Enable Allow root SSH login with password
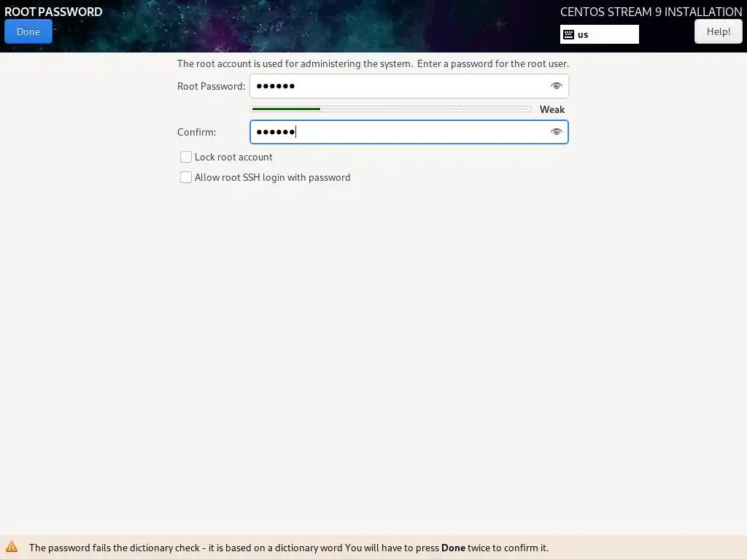Viewport: 747px width, 560px height. click(186, 178)
